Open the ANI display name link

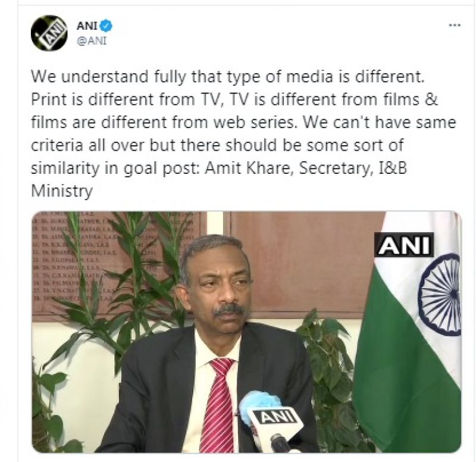pyautogui.click(x=87, y=26)
